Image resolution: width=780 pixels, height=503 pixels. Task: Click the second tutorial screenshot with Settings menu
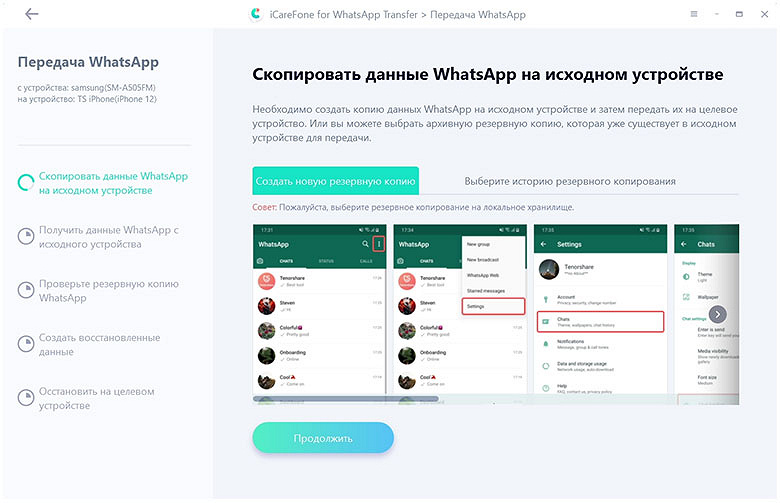[460, 310]
